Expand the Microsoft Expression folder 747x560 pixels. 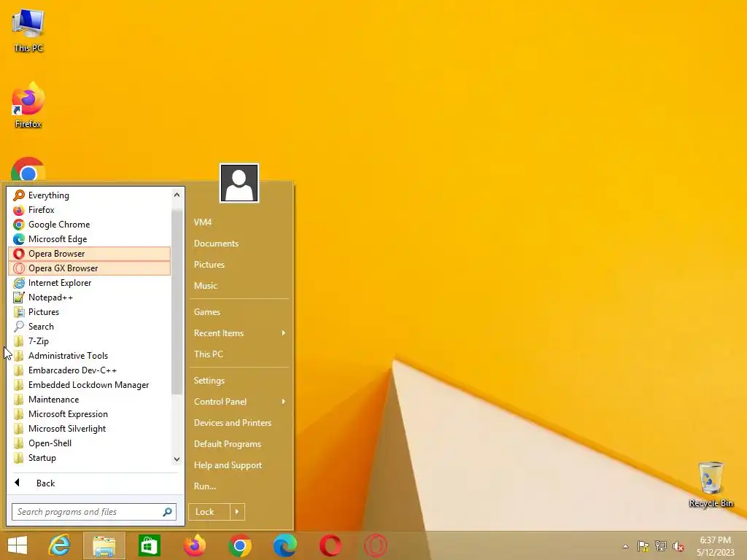click(x=89, y=414)
